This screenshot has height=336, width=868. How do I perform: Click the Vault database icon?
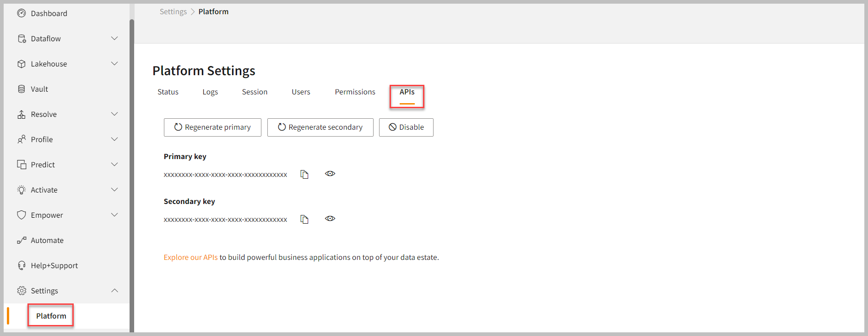21,89
